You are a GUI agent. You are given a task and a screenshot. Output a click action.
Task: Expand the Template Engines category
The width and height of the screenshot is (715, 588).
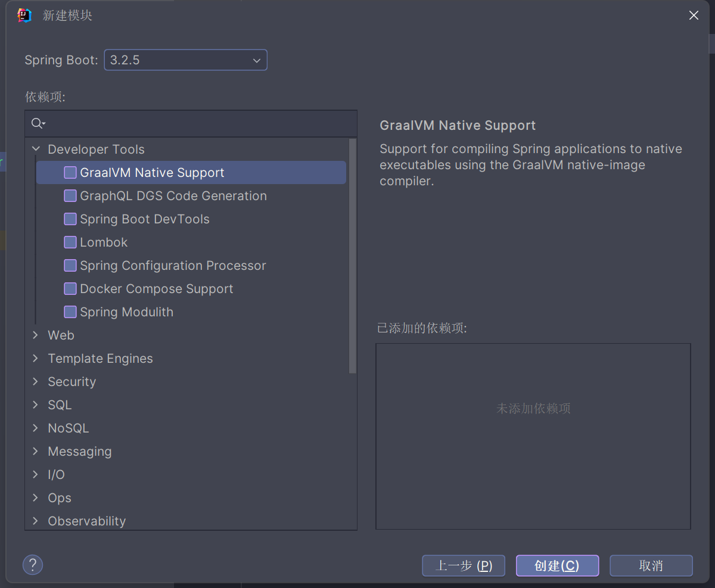pos(36,358)
